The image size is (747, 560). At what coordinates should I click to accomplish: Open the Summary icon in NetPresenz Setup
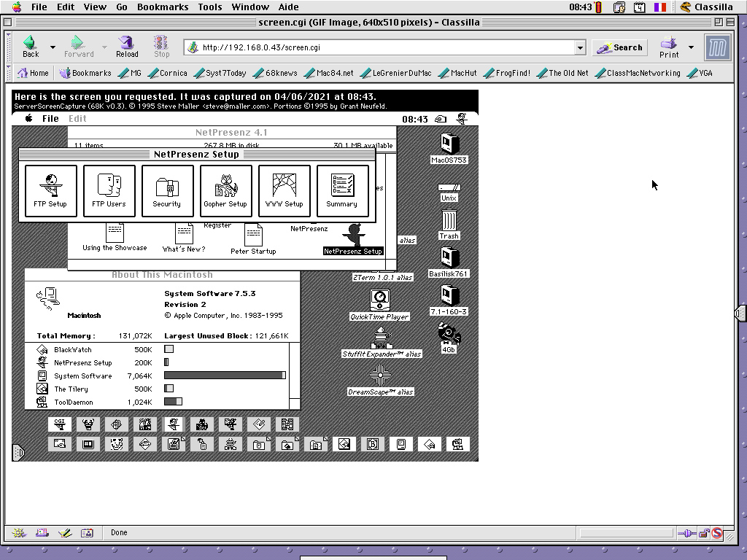[x=343, y=190]
